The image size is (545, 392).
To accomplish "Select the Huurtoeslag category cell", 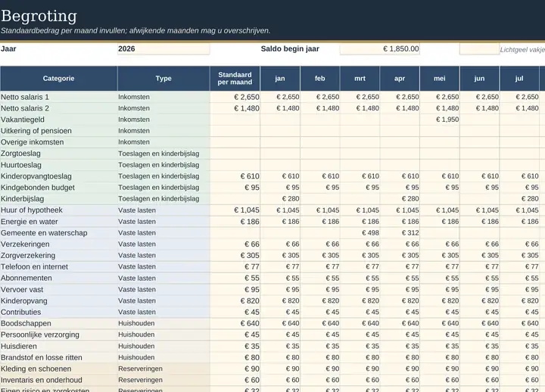I will click(59, 165).
